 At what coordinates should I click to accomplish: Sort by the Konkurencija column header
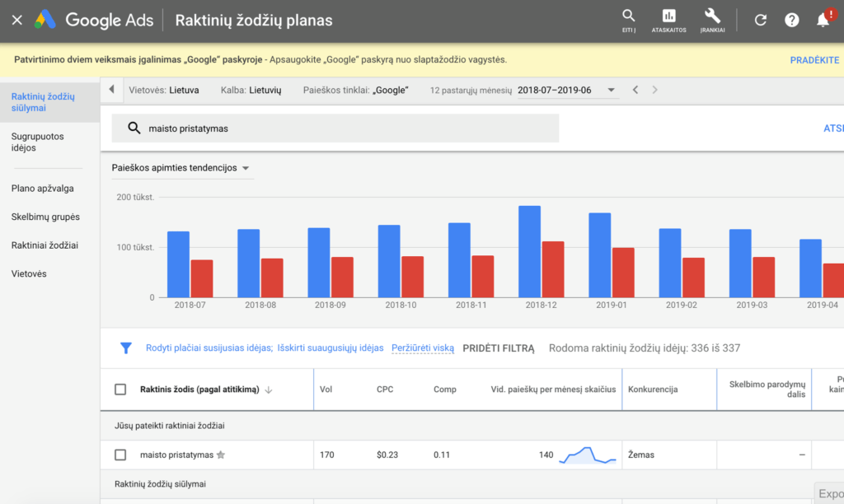coord(653,390)
